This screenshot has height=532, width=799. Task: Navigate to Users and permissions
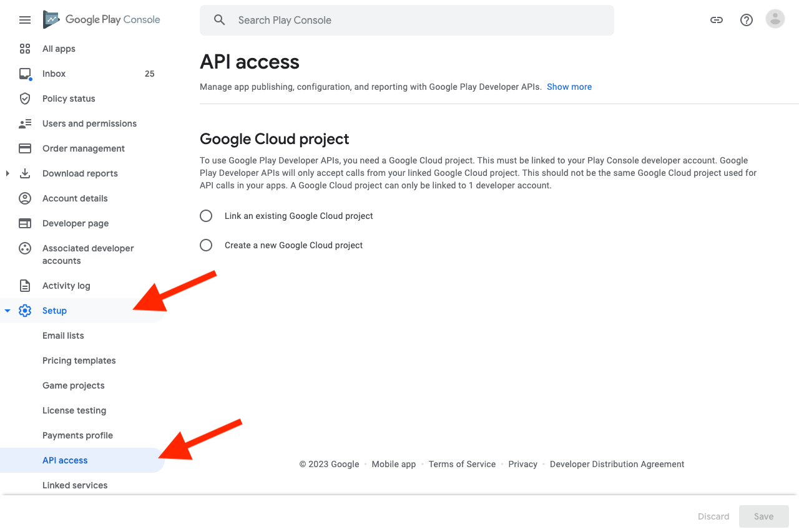coord(89,123)
